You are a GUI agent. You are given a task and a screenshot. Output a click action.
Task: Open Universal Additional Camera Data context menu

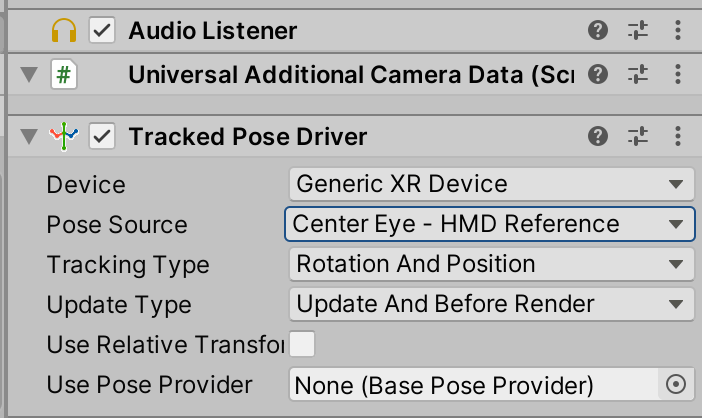[678, 74]
